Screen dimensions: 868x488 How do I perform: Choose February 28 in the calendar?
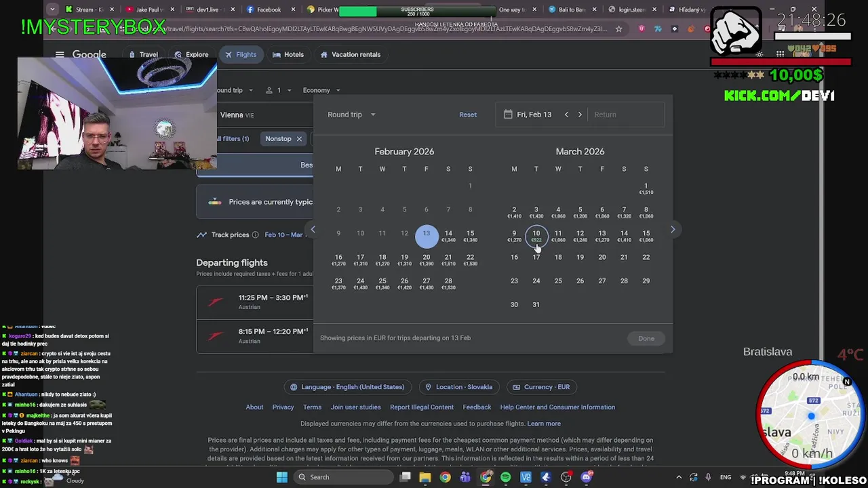(x=448, y=283)
